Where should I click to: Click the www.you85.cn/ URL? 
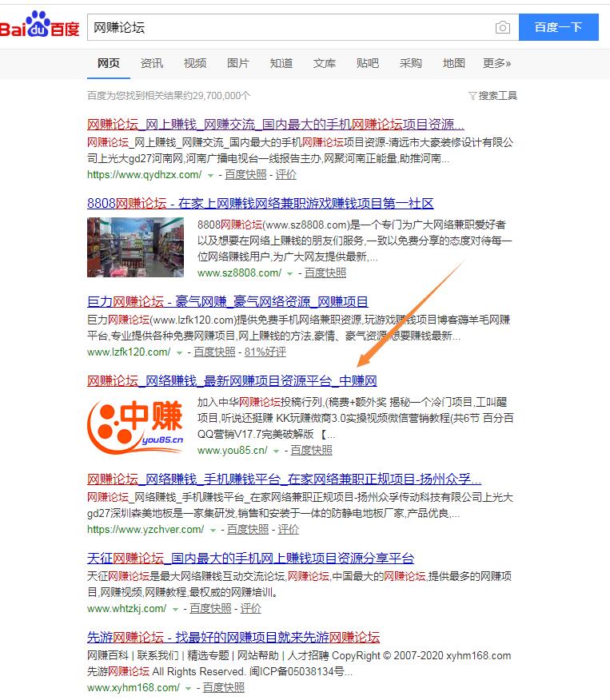click(x=232, y=450)
